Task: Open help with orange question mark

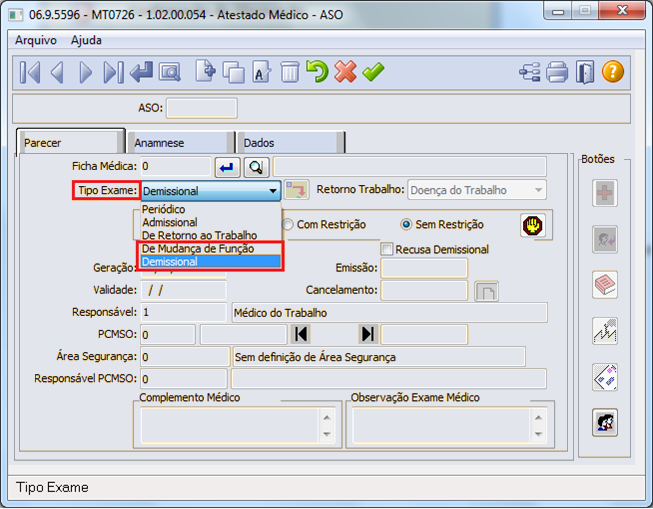Action: pos(613,72)
